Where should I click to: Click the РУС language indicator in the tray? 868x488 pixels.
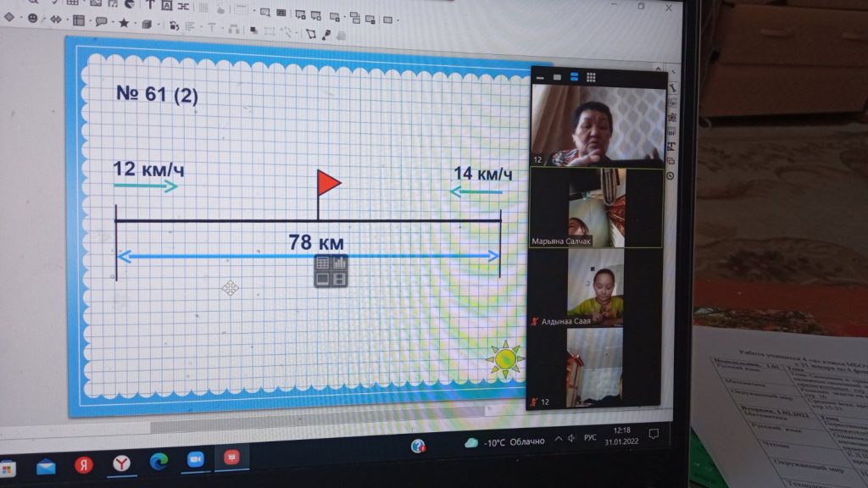[590, 438]
